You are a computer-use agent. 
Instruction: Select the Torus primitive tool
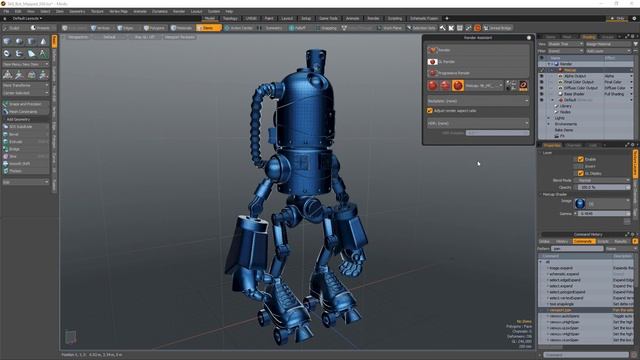pos(7,53)
